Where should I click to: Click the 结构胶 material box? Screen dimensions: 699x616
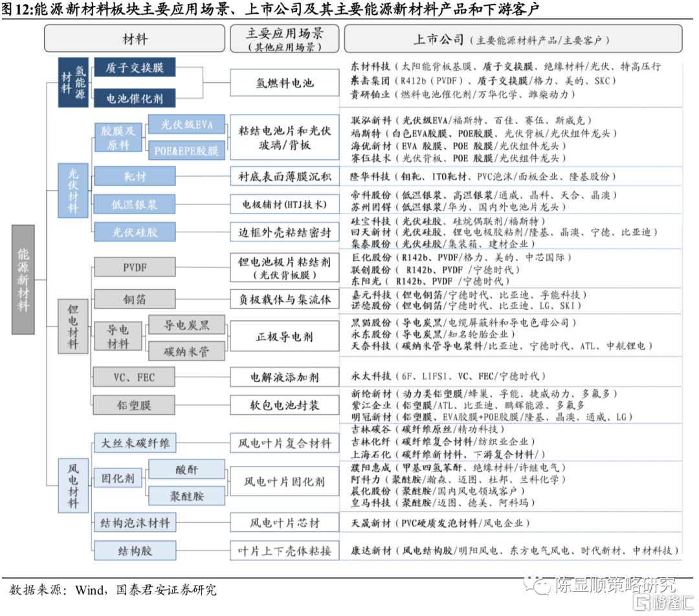135,551
